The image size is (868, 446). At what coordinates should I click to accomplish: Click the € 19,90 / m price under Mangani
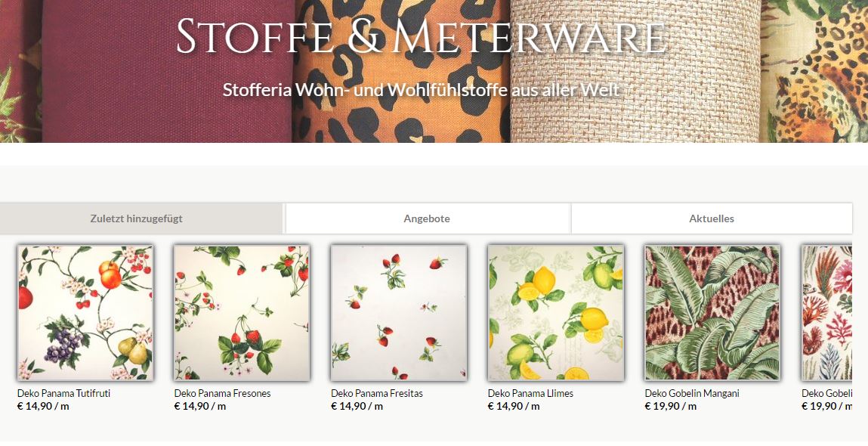click(x=671, y=406)
